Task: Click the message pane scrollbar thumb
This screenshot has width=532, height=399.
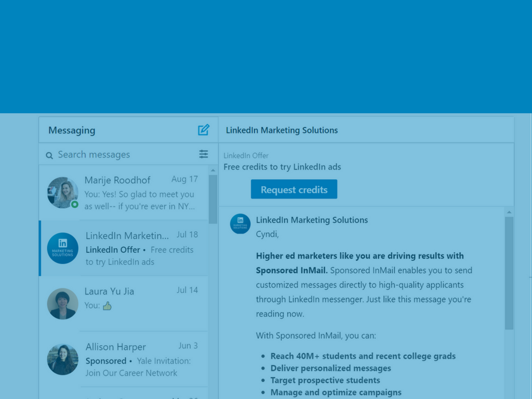Action: pos(509,273)
